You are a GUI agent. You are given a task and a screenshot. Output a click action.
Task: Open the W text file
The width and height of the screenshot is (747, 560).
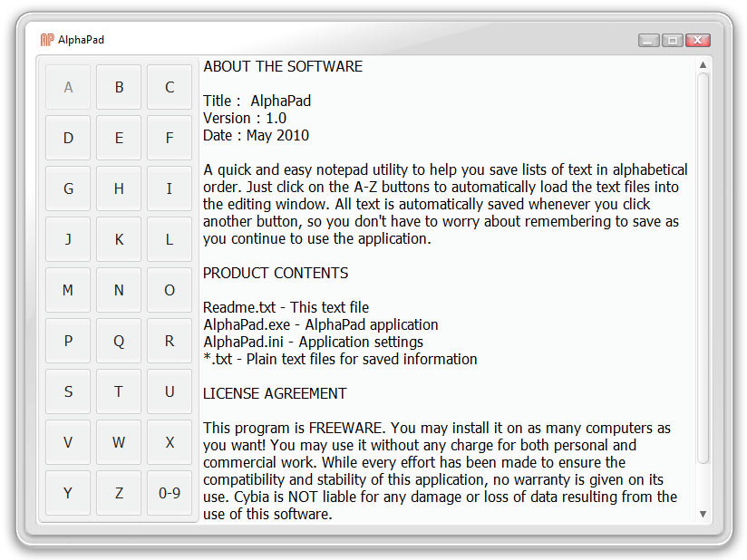click(119, 443)
